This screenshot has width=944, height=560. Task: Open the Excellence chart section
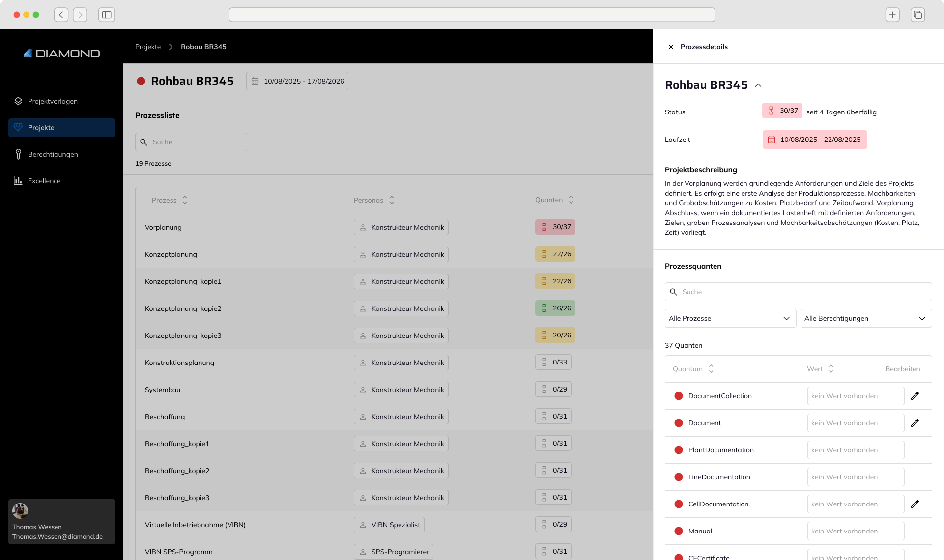click(44, 181)
